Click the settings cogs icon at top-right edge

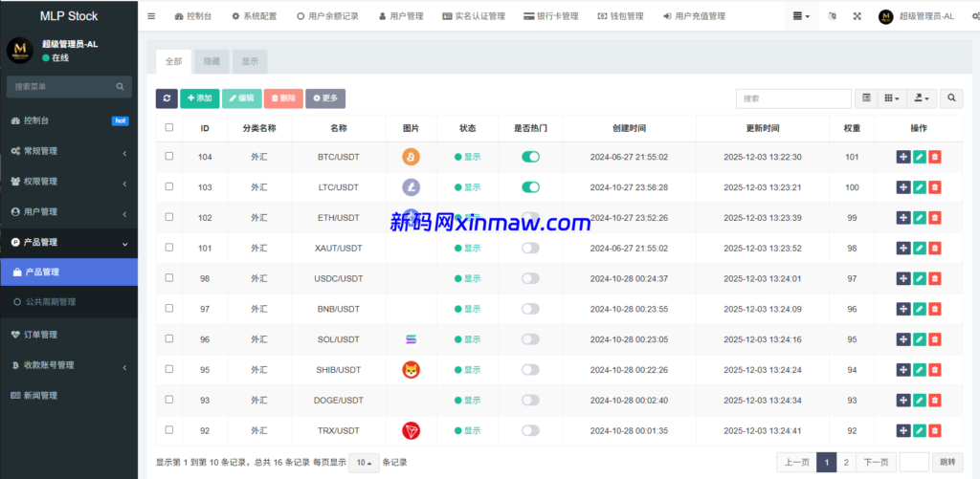[975, 16]
